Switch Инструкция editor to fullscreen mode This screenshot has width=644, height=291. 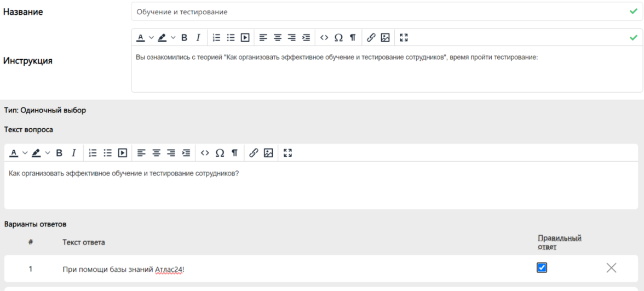(x=404, y=38)
